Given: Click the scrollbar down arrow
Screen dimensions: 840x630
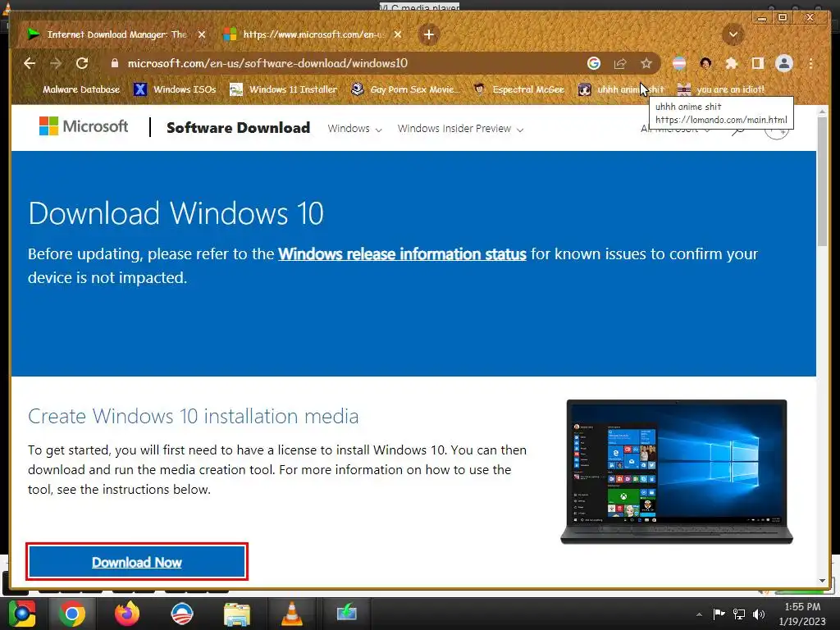Looking at the screenshot, I should tap(822, 581).
